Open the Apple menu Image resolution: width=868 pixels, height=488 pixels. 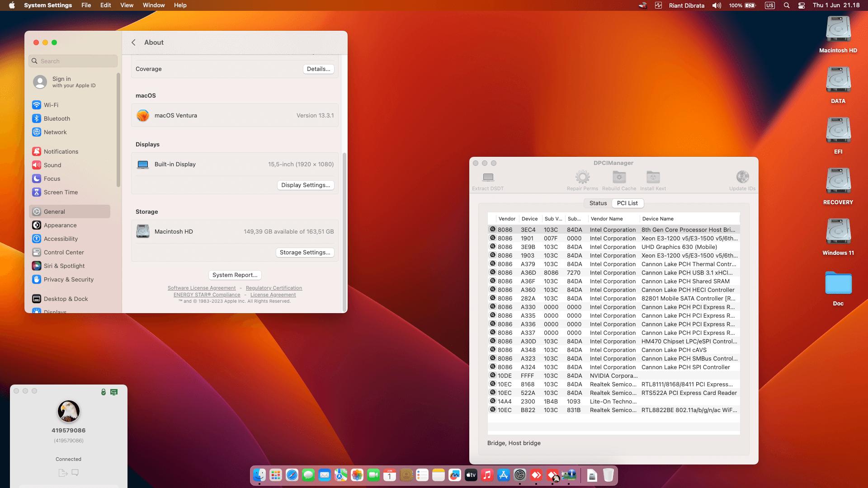tap(12, 5)
